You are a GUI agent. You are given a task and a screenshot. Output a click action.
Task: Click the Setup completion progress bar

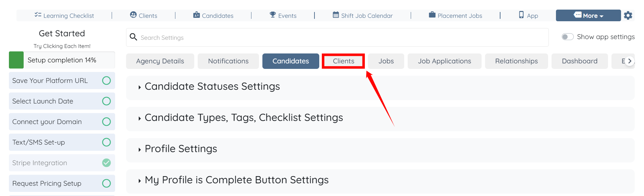pos(62,60)
